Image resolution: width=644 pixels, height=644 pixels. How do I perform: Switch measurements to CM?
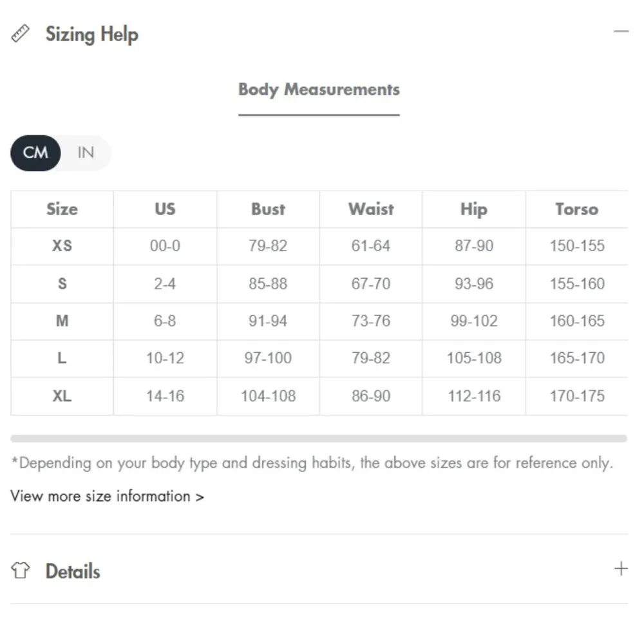coord(35,153)
